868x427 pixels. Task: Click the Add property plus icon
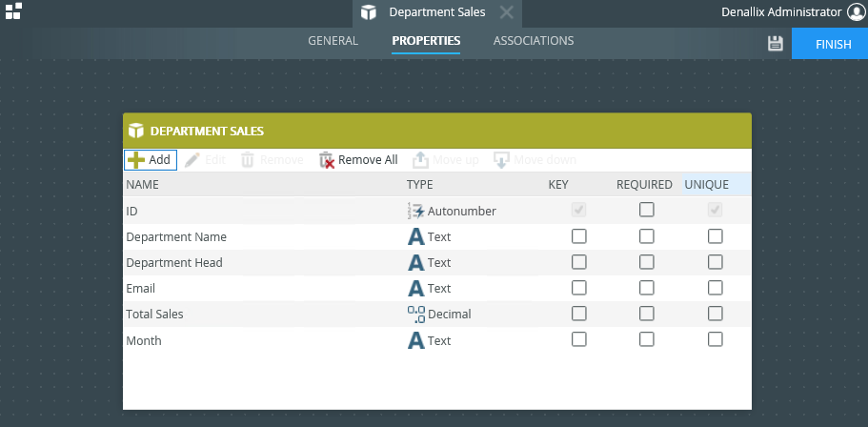point(136,160)
